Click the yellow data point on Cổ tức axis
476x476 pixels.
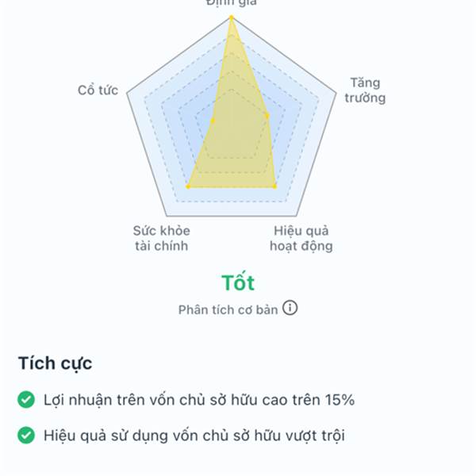click(213, 120)
